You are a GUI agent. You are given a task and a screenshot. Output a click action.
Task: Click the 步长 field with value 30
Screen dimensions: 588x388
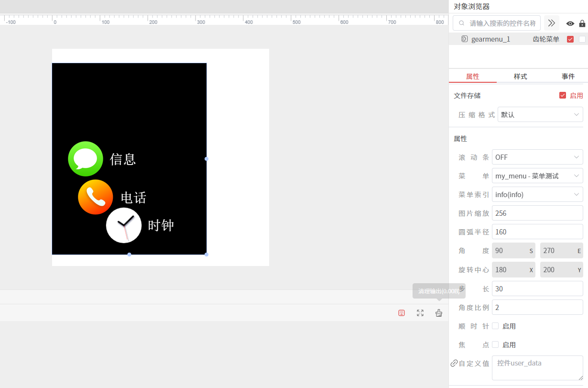537,288
